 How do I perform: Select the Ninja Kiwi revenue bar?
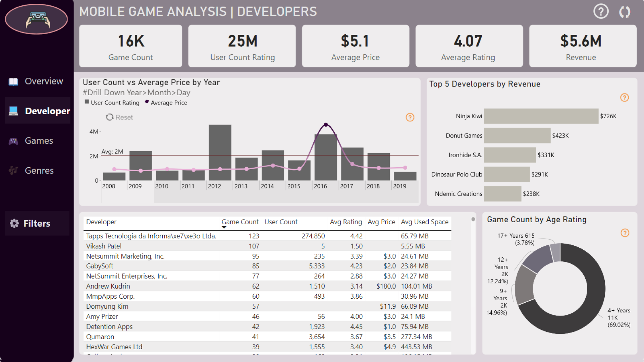coord(541,116)
